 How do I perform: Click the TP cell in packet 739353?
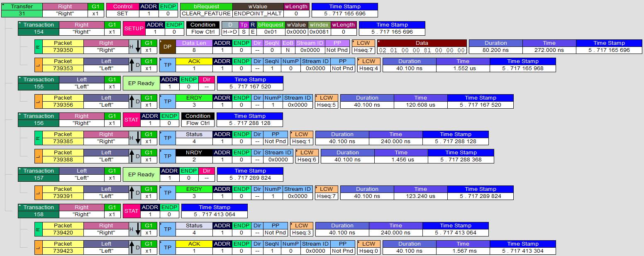[x=167, y=65]
